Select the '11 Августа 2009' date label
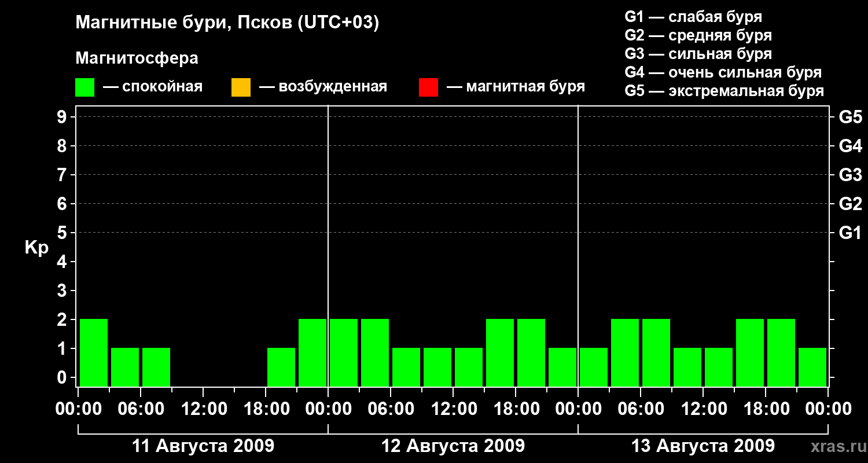Viewport: 868px width, 463px height. (203, 446)
